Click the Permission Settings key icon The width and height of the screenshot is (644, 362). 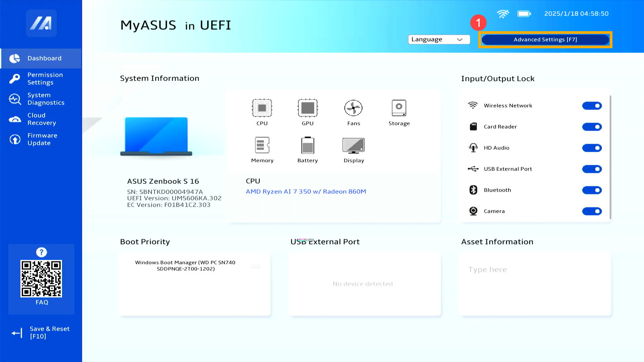(x=14, y=78)
